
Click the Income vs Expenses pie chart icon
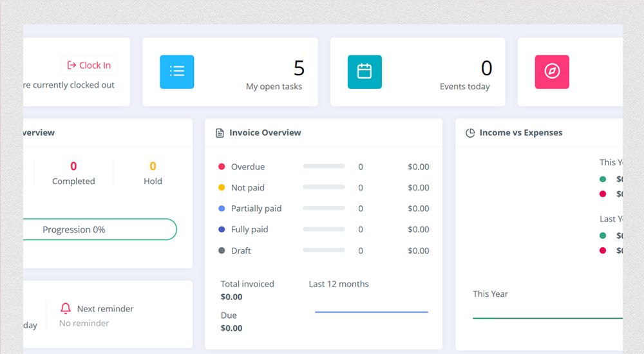pyautogui.click(x=470, y=133)
